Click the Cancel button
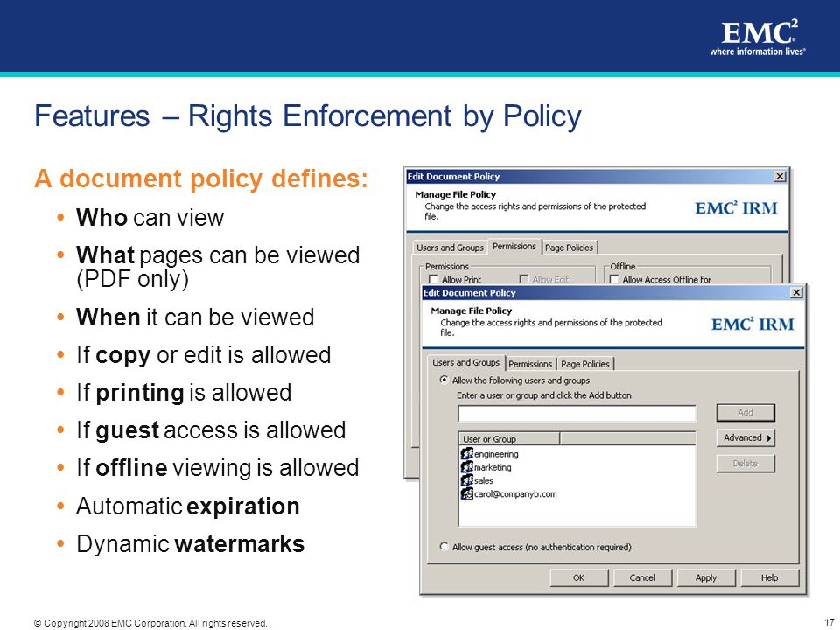Screen dimensions: 840x630 [x=642, y=577]
